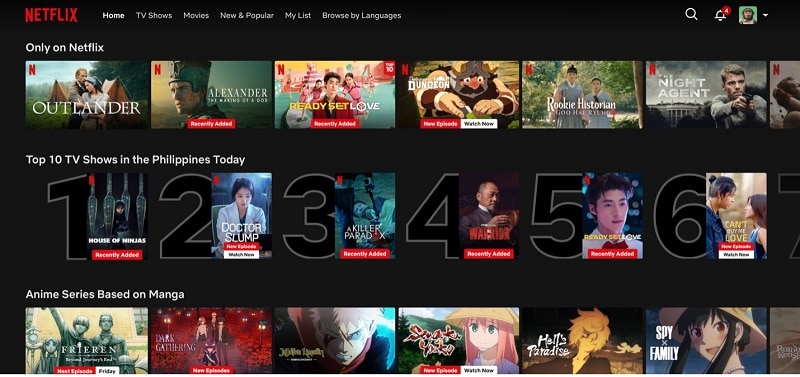Open the Outlander title card
The image size is (800, 377).
87,95
